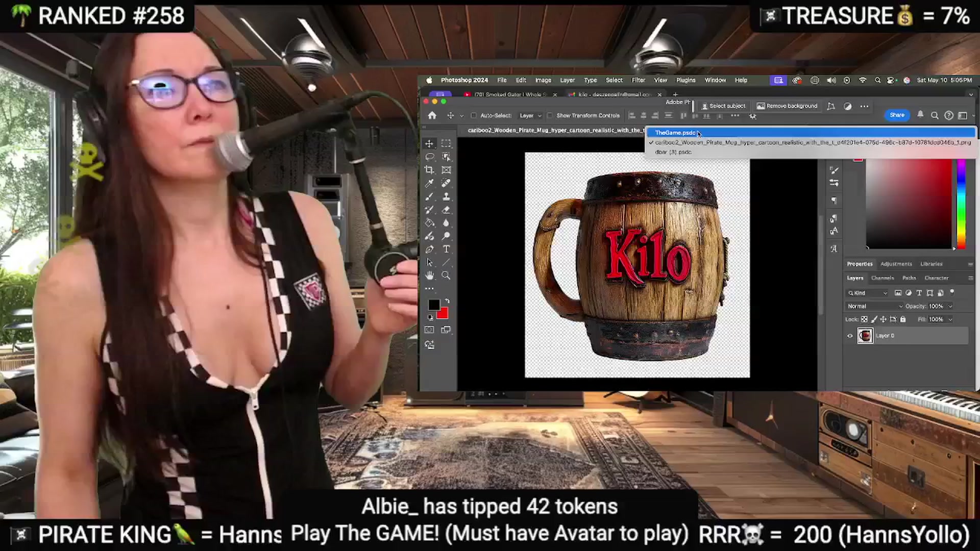Select the Path Selection tool

click(x=429, y=263)
